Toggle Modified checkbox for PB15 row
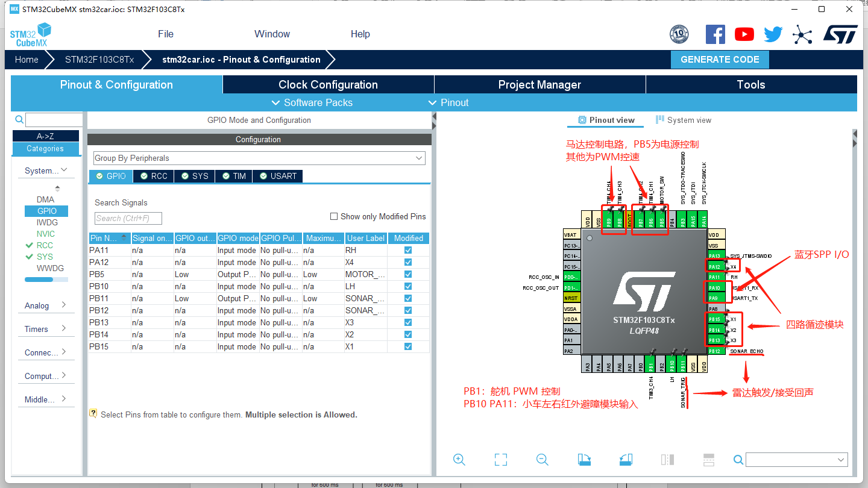The width and height of the screenshot is (868, 488). coord(408,346)
